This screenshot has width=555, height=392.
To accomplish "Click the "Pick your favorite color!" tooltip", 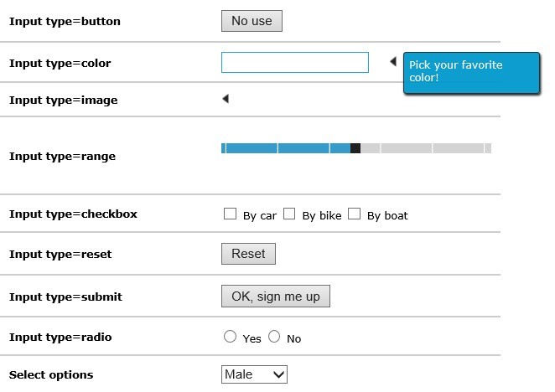I will click(471, 73).
